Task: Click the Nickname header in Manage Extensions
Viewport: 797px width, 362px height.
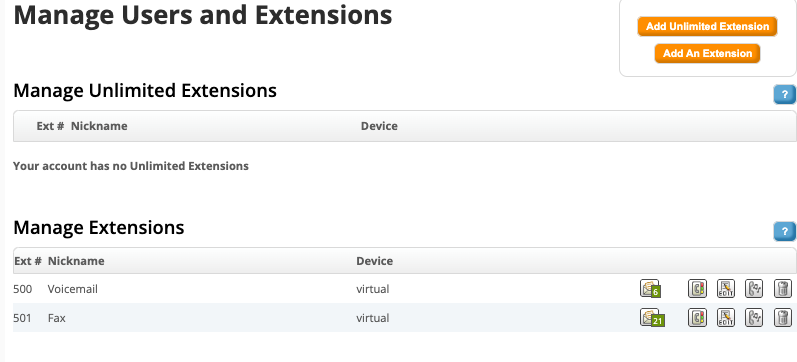Action: pos(76,261)
